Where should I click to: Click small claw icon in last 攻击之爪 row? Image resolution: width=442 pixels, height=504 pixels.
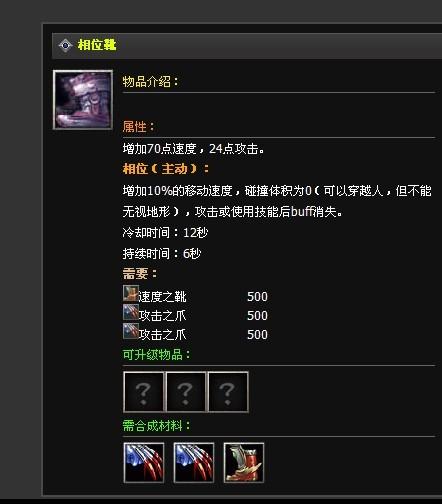(x=131, y=331)
